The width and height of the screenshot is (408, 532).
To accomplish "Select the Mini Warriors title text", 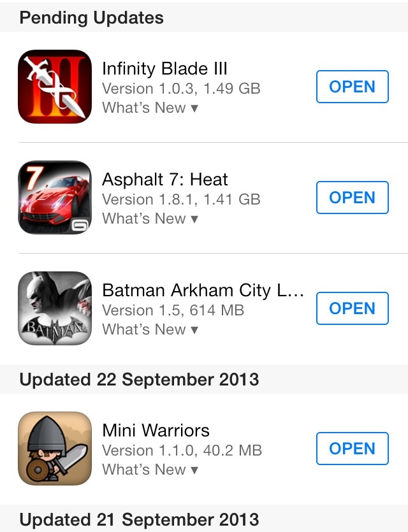I will 156,431.
